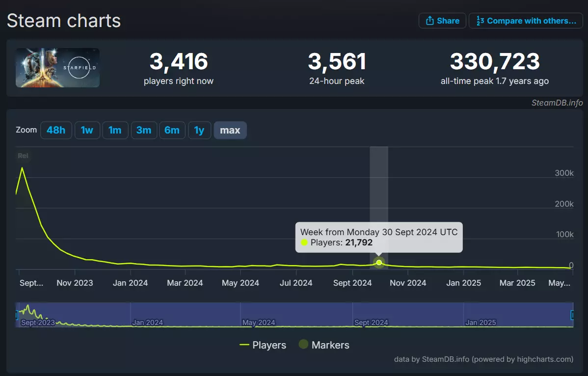
Task: Set chart zoom to 1w
Action: click(87, 130)
